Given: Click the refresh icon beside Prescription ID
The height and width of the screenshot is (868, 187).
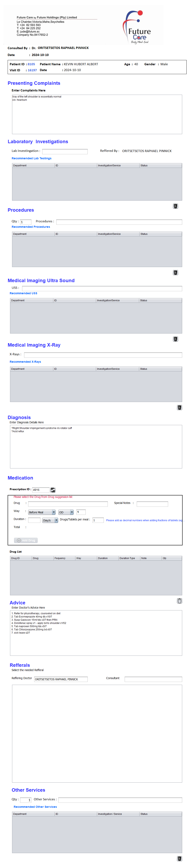Looking at the screenshot, I should tap(53, 490).
